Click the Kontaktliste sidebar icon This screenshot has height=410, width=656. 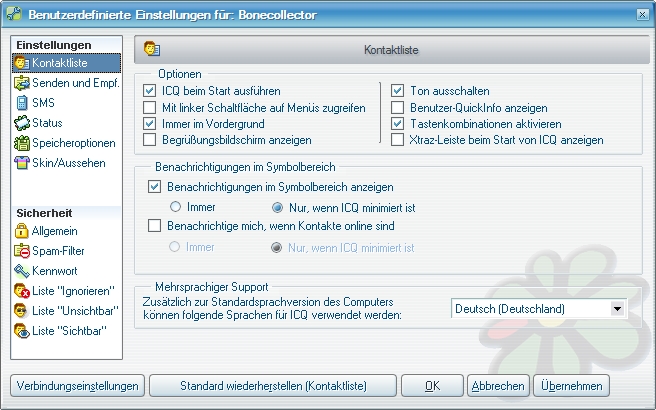click(22, 63)
